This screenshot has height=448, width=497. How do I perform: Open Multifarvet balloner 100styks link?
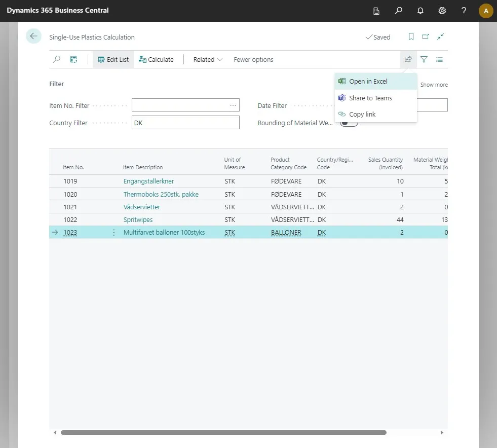(164, 232)
